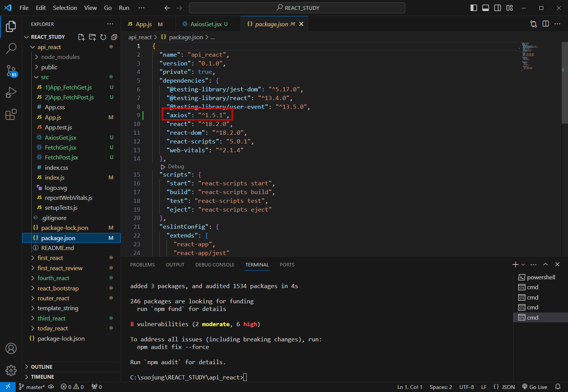Open the Extensions view
Viewport: 568px width, 392px height.
click(x=11, y=115)
